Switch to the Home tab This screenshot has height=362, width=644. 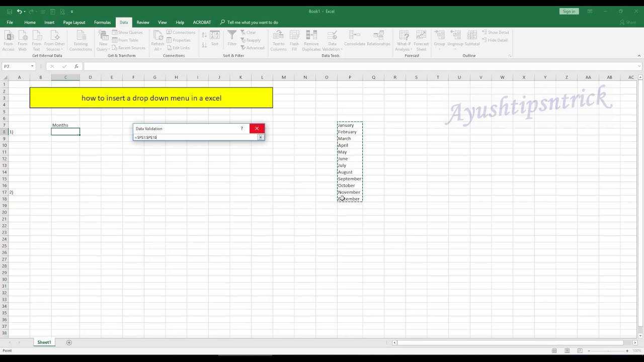(x=30, y=22)
